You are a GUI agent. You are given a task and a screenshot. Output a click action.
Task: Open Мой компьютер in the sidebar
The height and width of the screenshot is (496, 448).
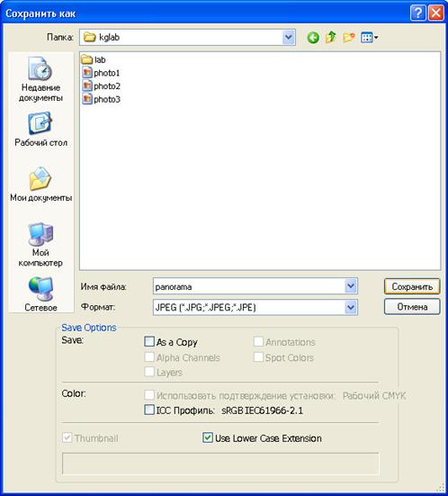coord(40,245)
